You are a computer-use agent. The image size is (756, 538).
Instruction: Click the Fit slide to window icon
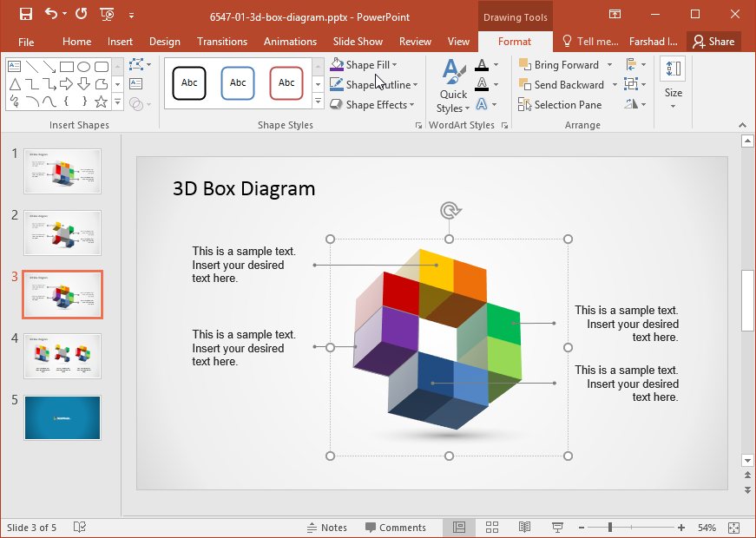734,528
